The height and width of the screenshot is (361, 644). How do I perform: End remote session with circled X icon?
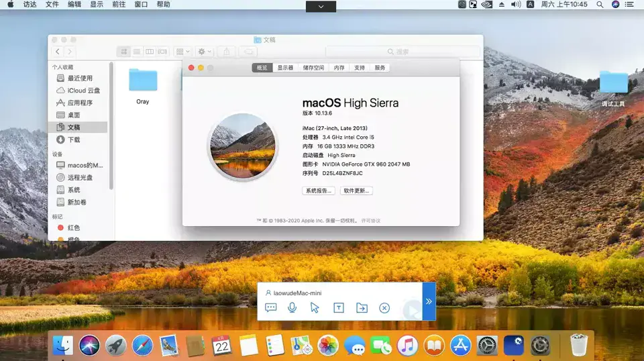384,307
